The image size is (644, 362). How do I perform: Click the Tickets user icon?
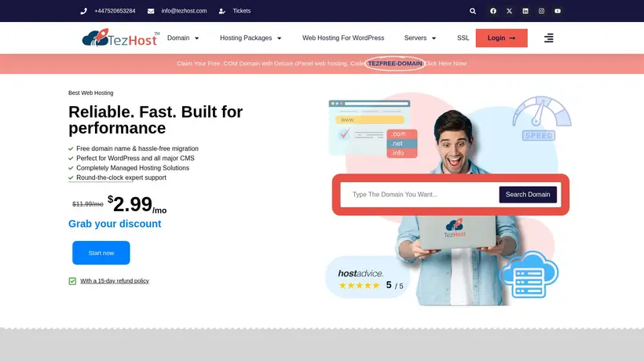[221, 11]
